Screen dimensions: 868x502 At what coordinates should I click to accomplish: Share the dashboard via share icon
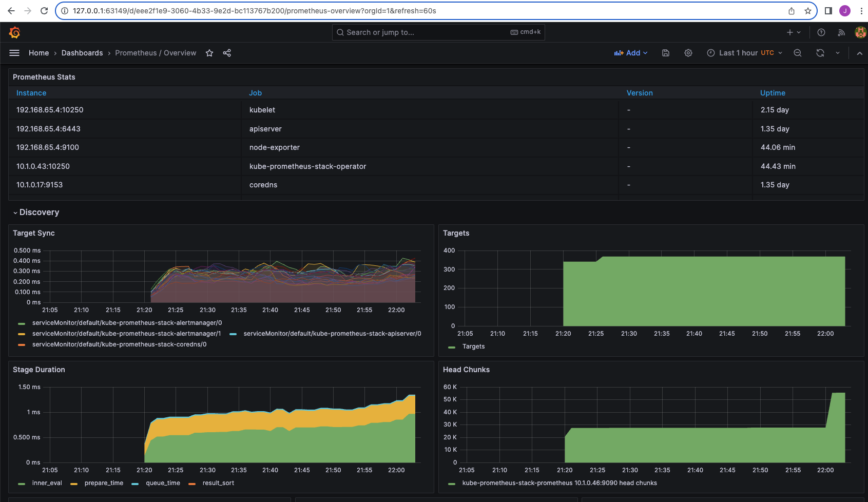click(x=227, y=53)
